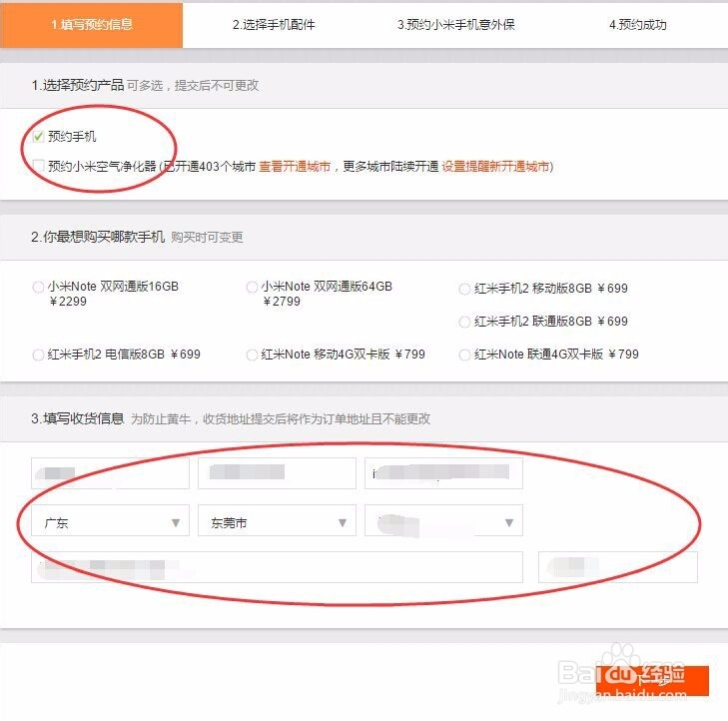Screen dimensions: 728x721
Task: Go to step 3.预约小米手机意外保
Action: (x=456, y=25)
